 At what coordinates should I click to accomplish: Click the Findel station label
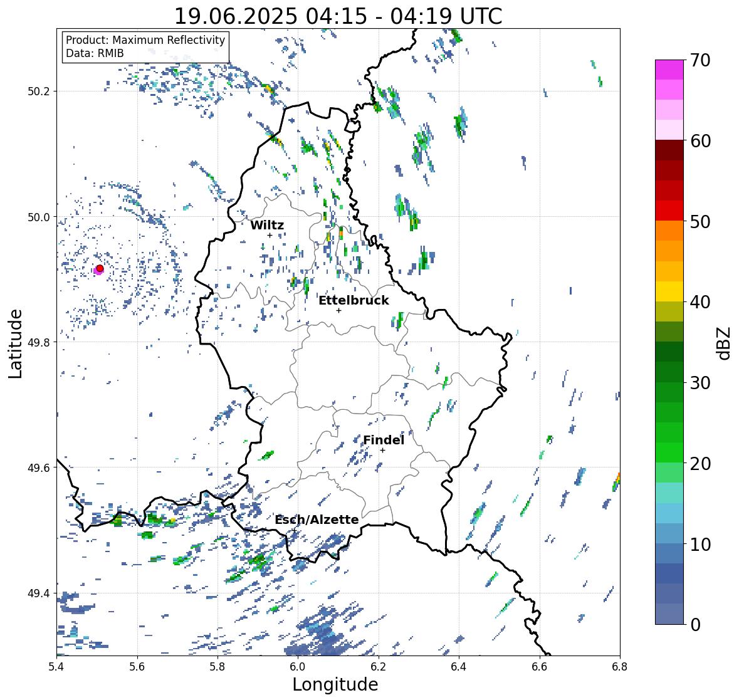(383, 440)
